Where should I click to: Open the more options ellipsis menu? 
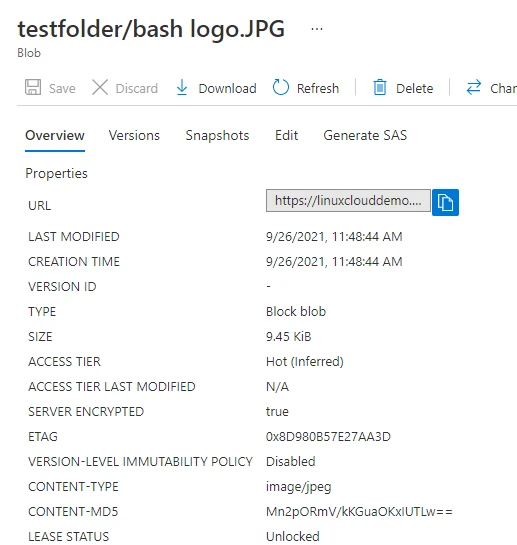coord(317,29)
